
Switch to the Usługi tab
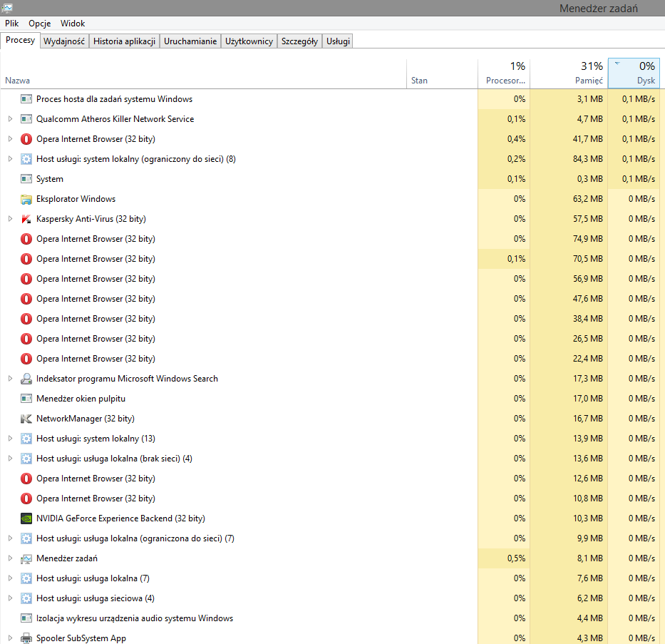tap(338, 41)
